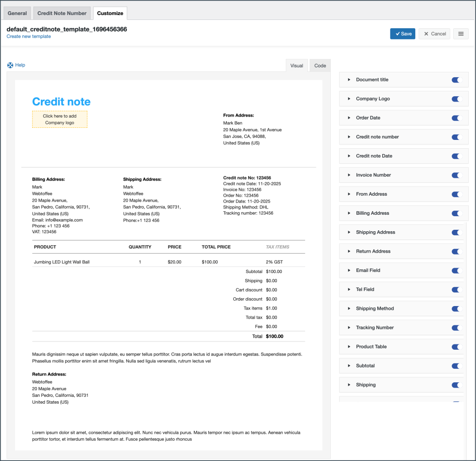Viewport: 476px width, 461px height.
Task: Toggle the Shipping Address switch
Action: [457, 233]
